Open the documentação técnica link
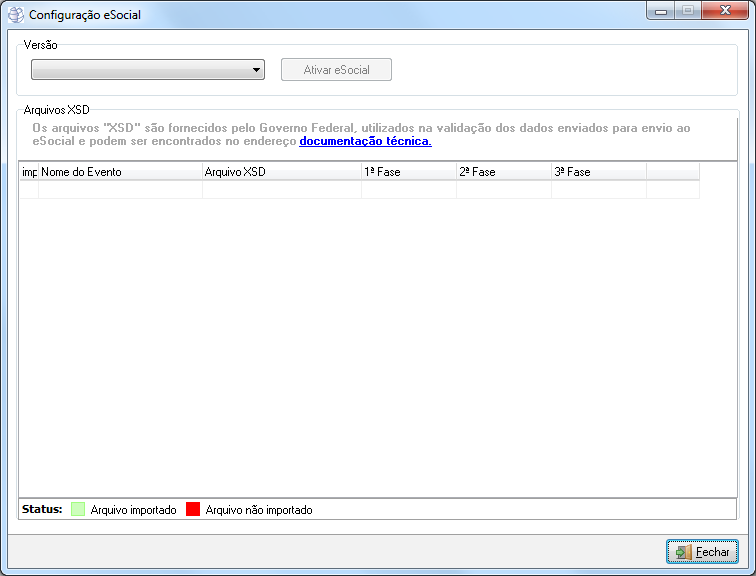The width and height of the screenshot is (756, 576). click(365, 142)
